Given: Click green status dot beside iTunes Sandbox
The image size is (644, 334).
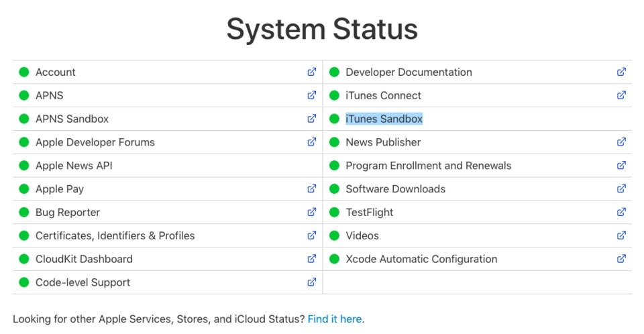Looking at the screenshot, I should [334, 119].
